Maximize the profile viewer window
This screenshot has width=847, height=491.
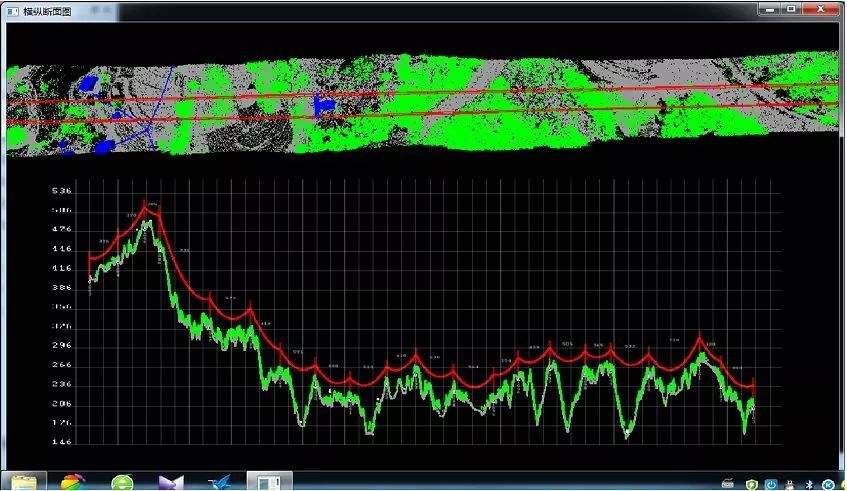[x=791, y=9]
